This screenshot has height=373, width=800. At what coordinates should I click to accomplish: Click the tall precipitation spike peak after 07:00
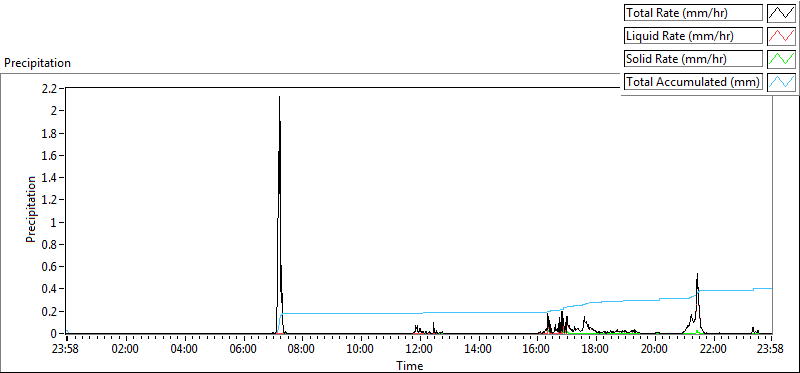pos(280,97)
